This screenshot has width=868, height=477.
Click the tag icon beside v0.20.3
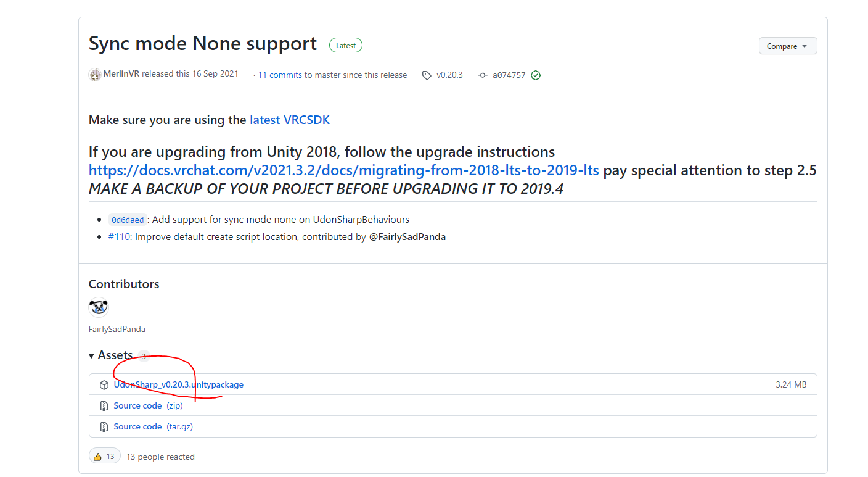tap(427, 75)
